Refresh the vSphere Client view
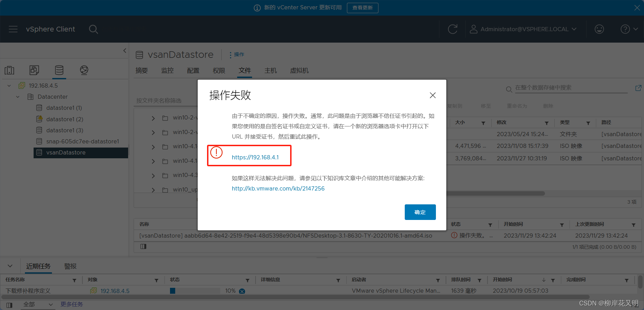This screenshot has height=310, width=644. pos(453,29)
